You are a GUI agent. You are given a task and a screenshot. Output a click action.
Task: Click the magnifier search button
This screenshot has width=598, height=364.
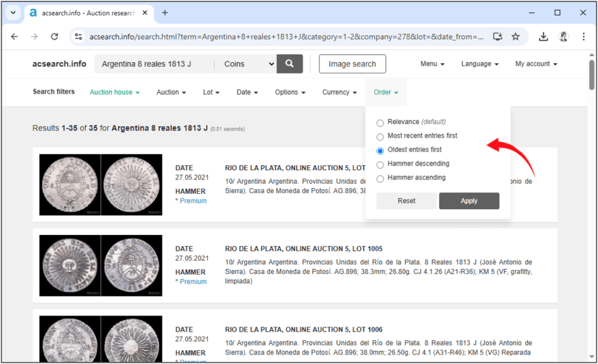point(290,64)
